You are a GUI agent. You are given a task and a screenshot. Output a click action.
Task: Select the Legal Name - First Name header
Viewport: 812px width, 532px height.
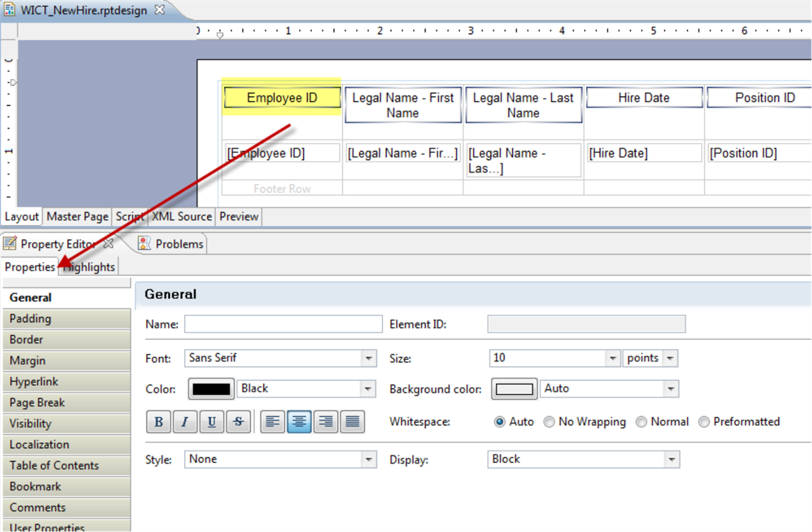[403, 105]
